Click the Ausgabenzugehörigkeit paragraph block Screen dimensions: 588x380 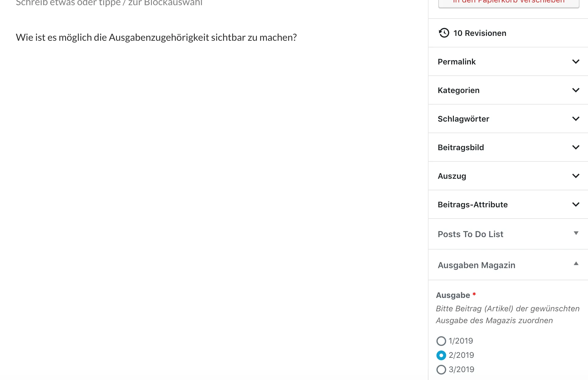156,37
